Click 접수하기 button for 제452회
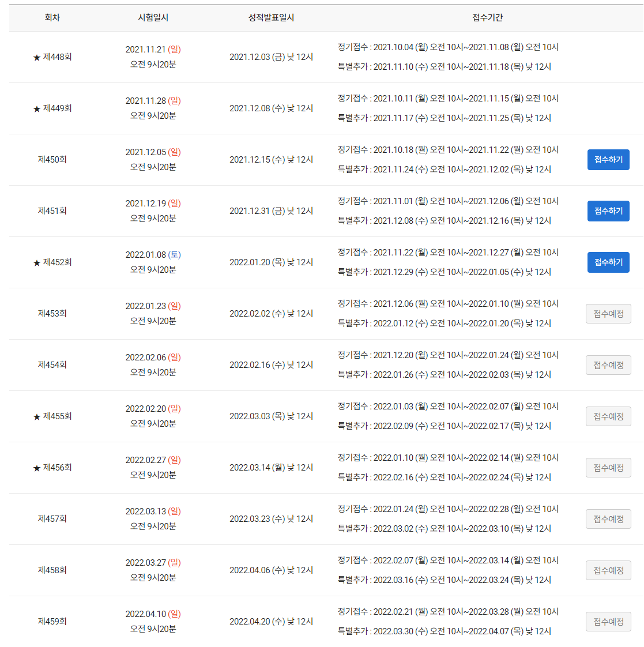 pyautogui.click(x=608, y=262)
